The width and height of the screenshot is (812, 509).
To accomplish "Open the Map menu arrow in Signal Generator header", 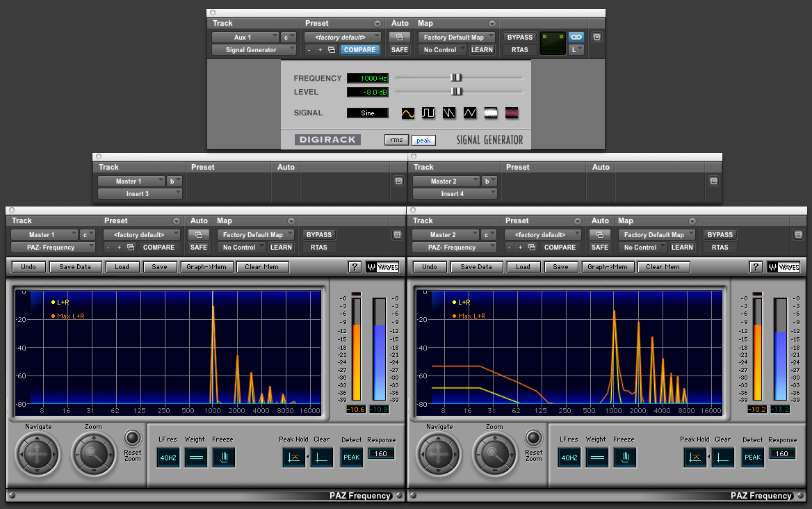I will point(492,24).
